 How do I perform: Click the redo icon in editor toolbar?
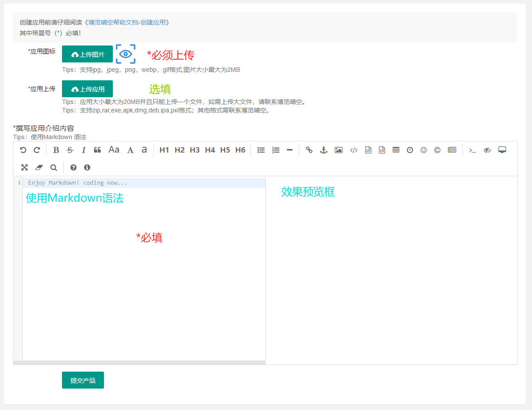(37, 150)
